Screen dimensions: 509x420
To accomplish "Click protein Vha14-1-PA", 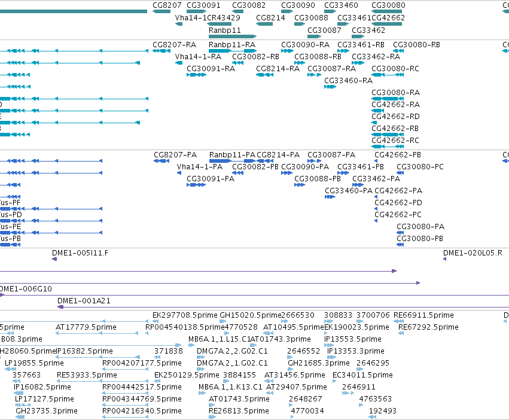I will pos(179,173).
